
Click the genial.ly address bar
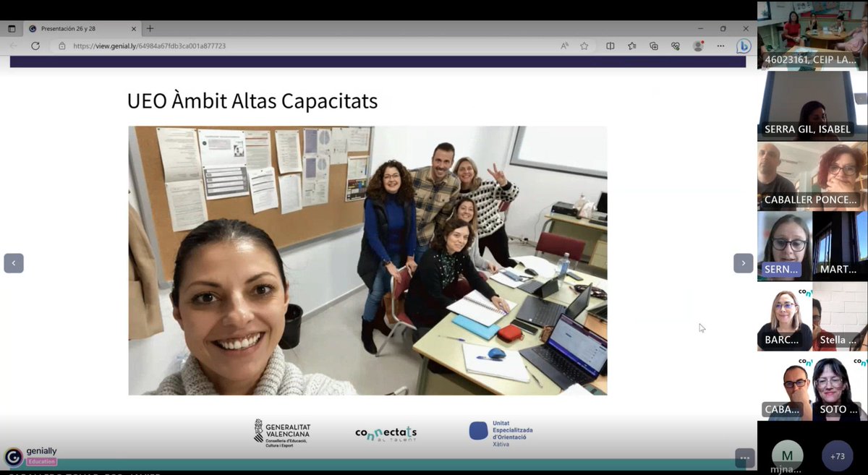click(304, 46)
